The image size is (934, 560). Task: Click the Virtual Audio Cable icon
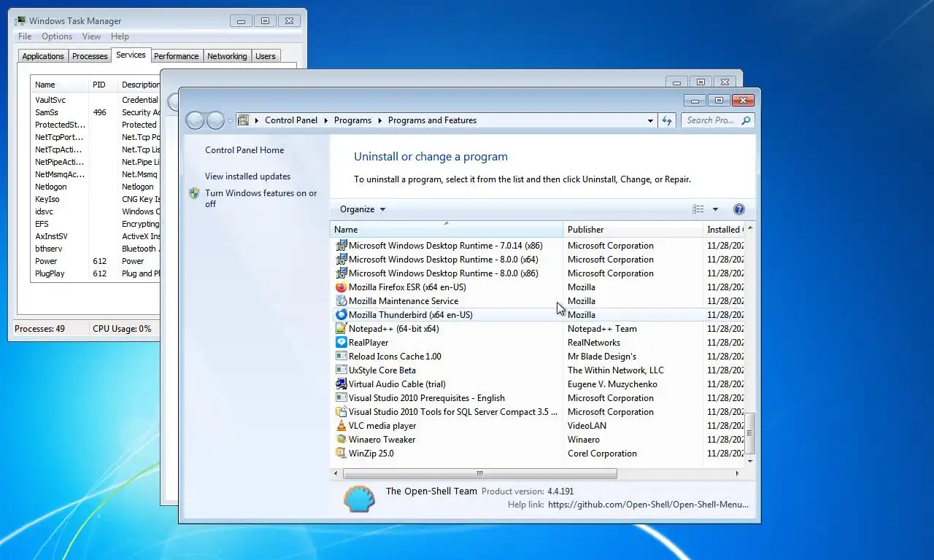coord(341,384)
